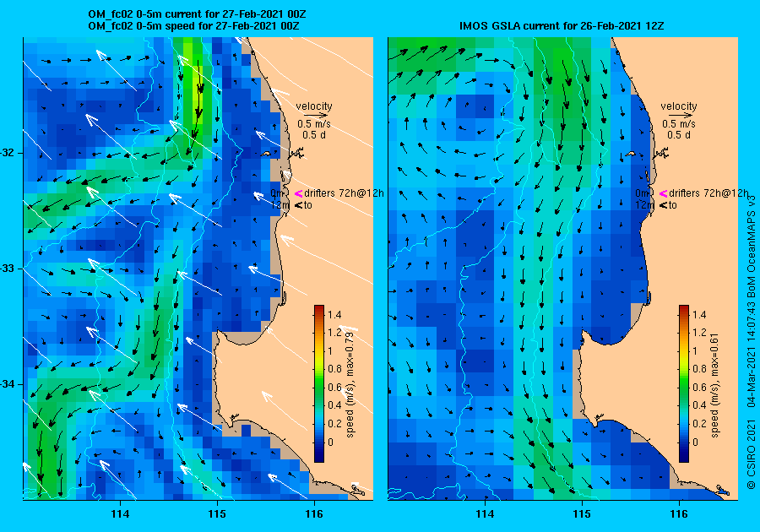Click the vertical CSIRO 2021 BoM OceanMAPS credit text

tap(752, 342)
